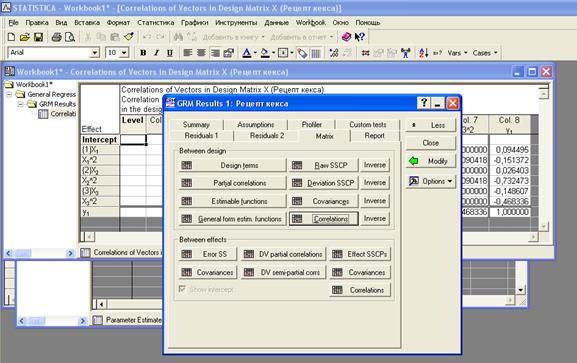Open the Статистика menu
The image size is (577, 363).
tap(156, 22)
